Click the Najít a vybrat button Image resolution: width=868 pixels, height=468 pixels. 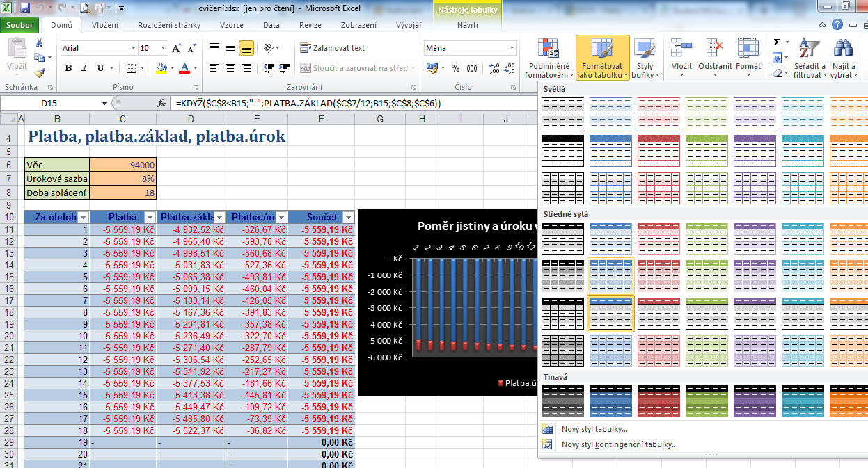tap(844, 58)
